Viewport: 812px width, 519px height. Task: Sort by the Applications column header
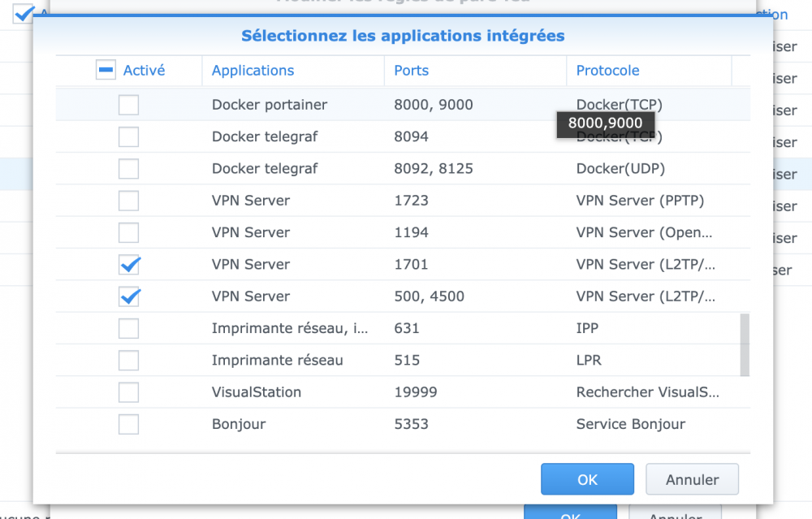(x=253, y=71)
